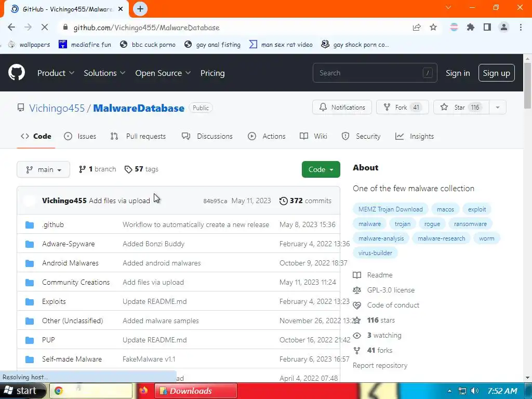Open the Self-made Malware folder name

72,359
